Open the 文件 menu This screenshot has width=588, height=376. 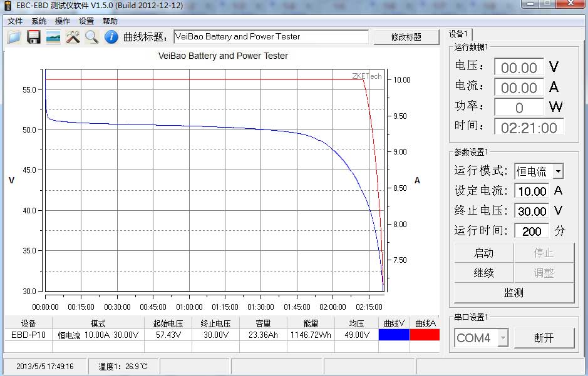tap(15, 21)
